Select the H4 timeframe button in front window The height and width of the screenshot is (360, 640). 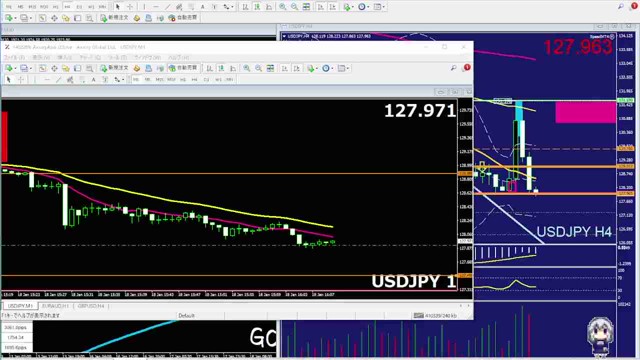(194, 80)
